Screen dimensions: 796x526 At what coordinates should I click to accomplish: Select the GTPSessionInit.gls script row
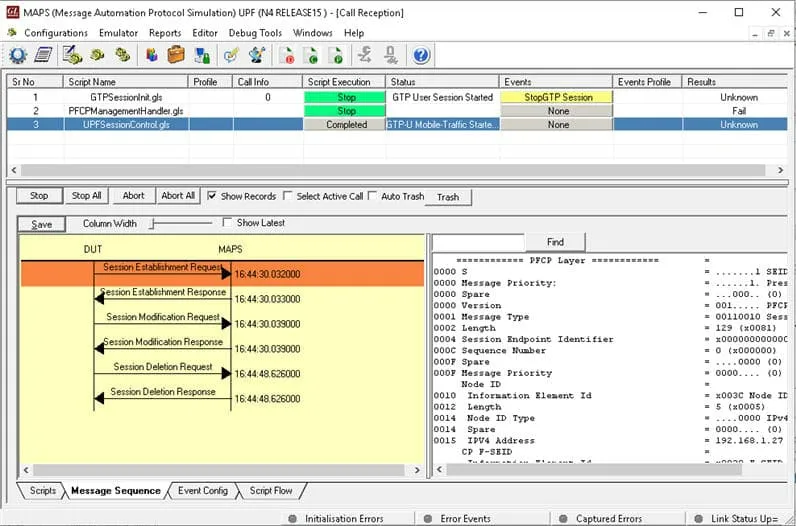pos(397,97)
